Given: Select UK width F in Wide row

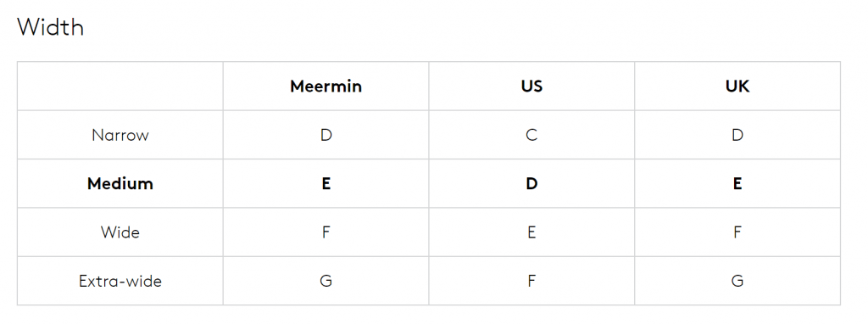Looking at the screenshot, I should click(x=737, y=232).
